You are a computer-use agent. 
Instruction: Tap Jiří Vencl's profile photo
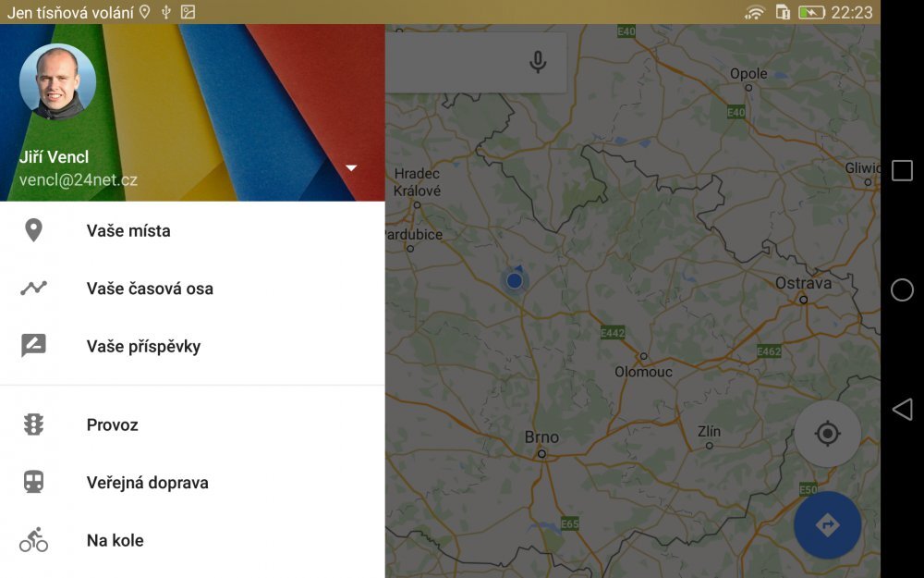(x=57, y=81)
